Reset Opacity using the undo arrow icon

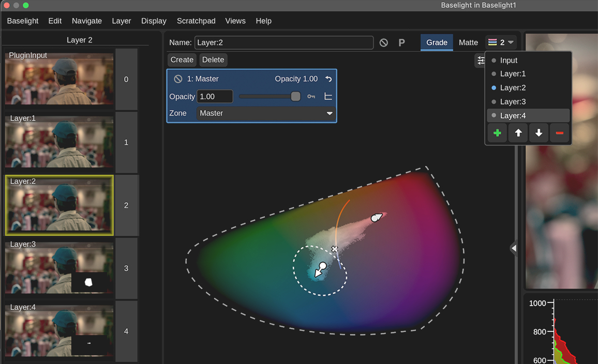point(328,79)
